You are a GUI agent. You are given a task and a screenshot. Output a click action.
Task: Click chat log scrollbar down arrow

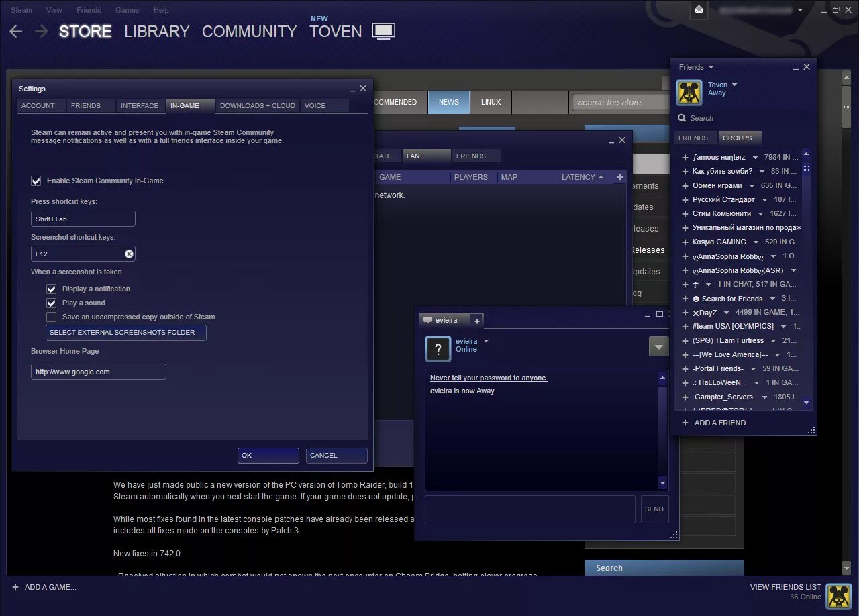click(x=663, y=482)
